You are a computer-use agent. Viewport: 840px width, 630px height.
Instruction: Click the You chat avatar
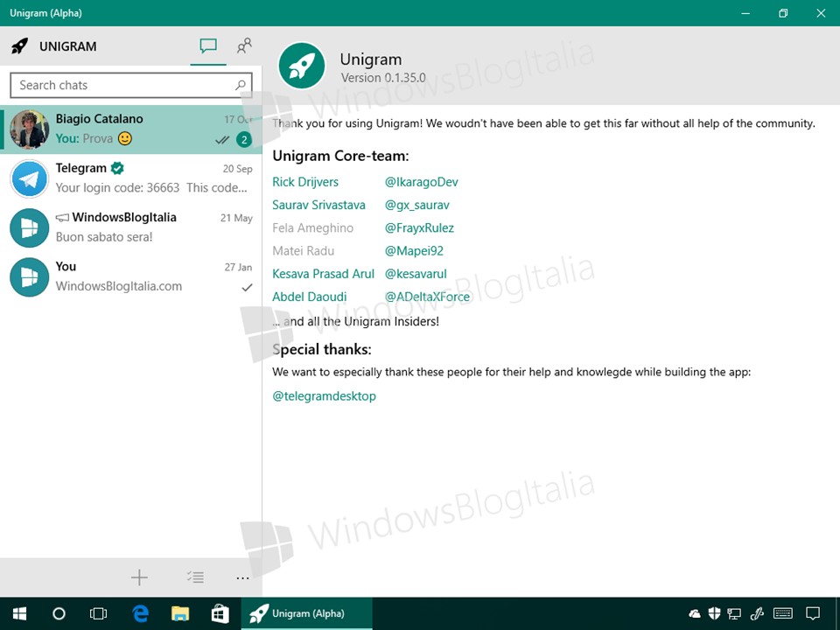click(29, 277)
